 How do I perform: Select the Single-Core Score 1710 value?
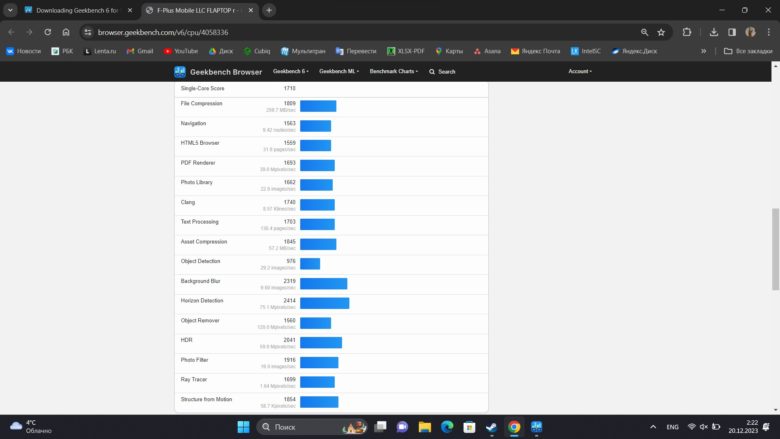290,88
